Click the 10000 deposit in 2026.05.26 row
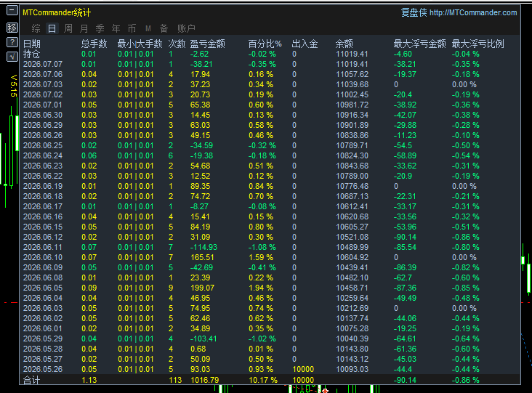 [303, 369]
